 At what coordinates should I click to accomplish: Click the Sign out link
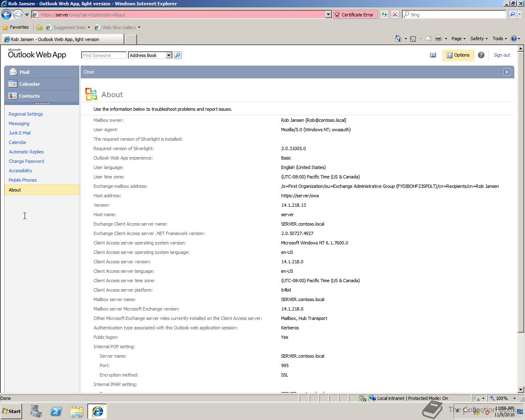[502, 55]
